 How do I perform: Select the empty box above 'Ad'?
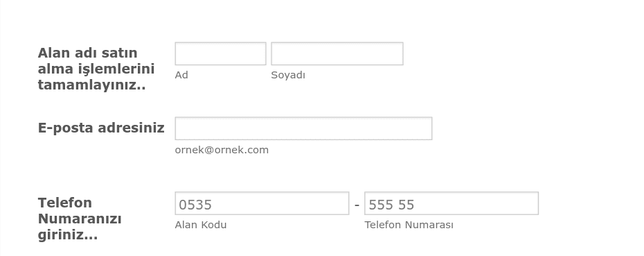coord(221,53)
